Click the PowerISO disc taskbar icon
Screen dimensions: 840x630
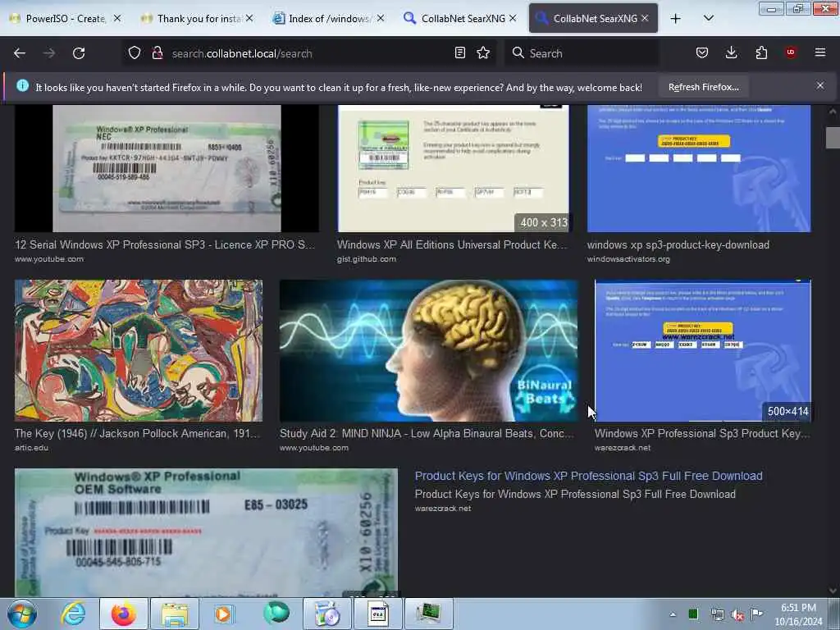coord(327,614)
